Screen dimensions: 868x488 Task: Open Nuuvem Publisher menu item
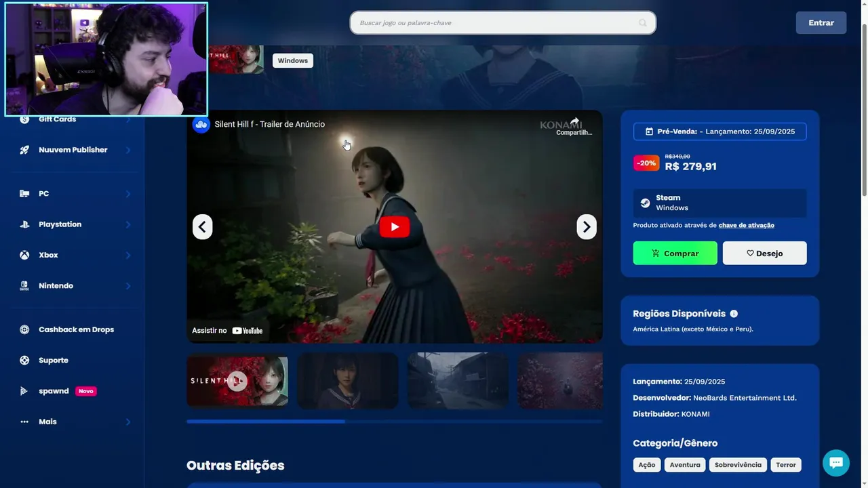72,150
